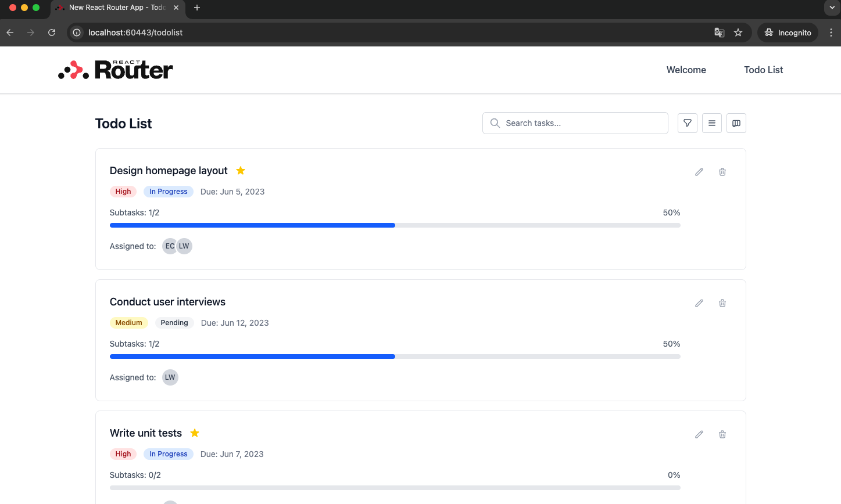Click the Medium priority badge
Image resolution: width=841 pixels, height=504 pixels.
click(129, 323)
